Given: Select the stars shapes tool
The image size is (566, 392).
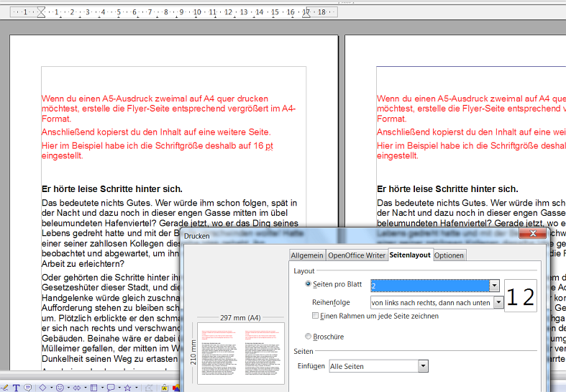Looking at the screenshot, I should coord(128,387).
